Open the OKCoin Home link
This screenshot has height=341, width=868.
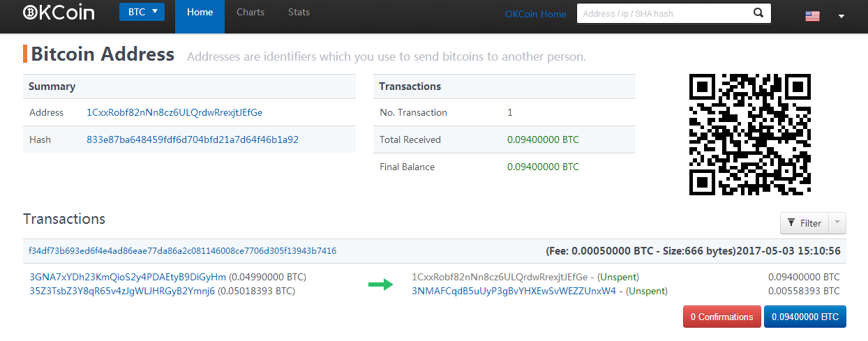pyautogui.click(x=536, y=14)
